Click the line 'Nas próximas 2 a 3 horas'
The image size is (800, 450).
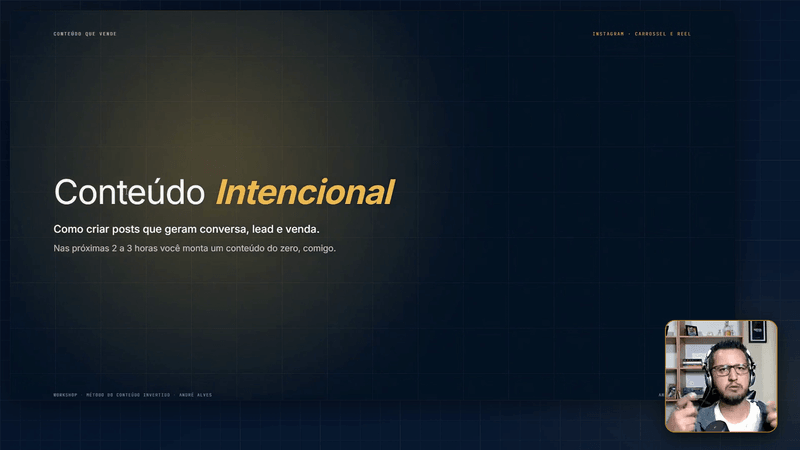[x=194, y=248]
